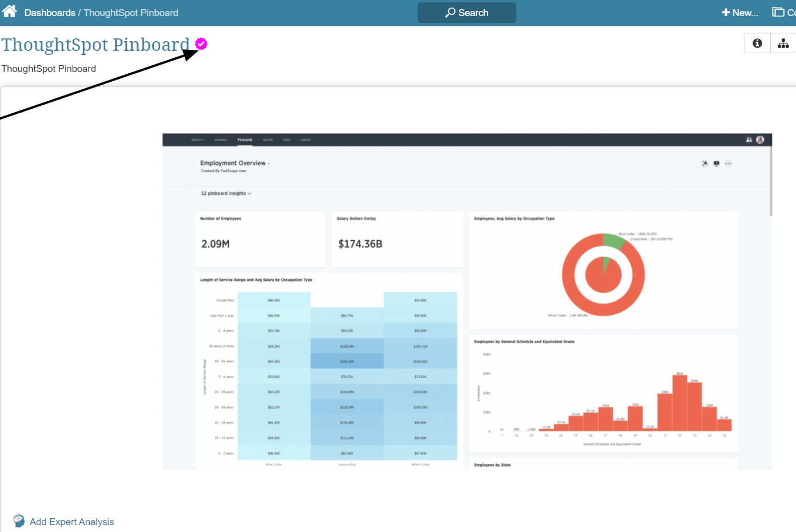Expand the 12 pinboard insights dropdown
Viewport: 796px width, 532px height.
tap(226, 193)
